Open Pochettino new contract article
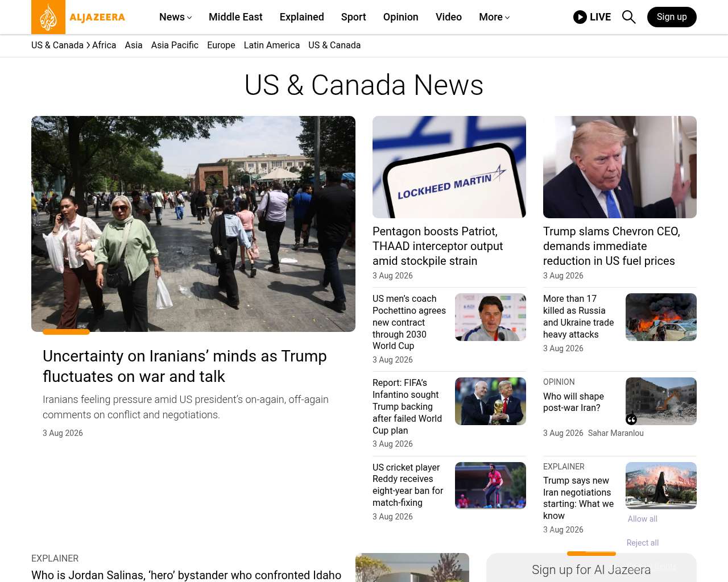728x582 pixels. coord(409,322)
